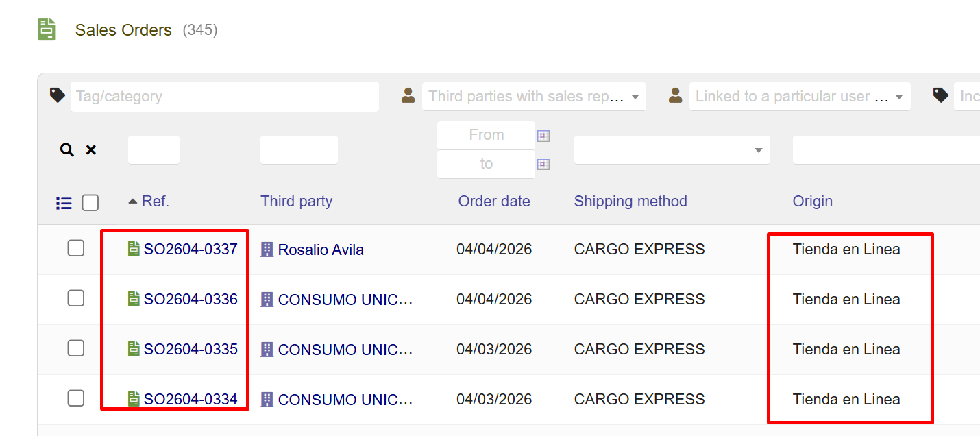
Task: Open the 'From' date calendar picker
Action: (543, 136)
